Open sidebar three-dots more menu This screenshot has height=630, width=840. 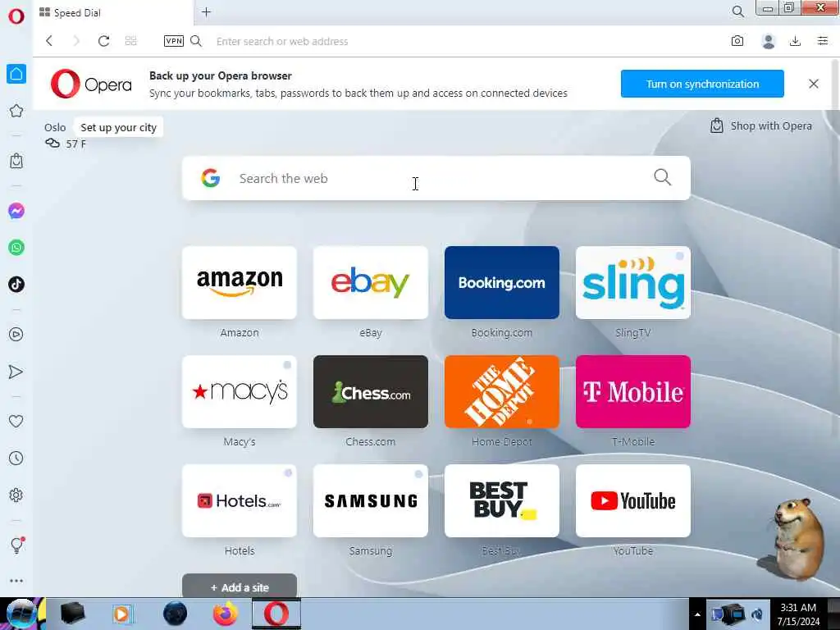(x=16, y=581)
